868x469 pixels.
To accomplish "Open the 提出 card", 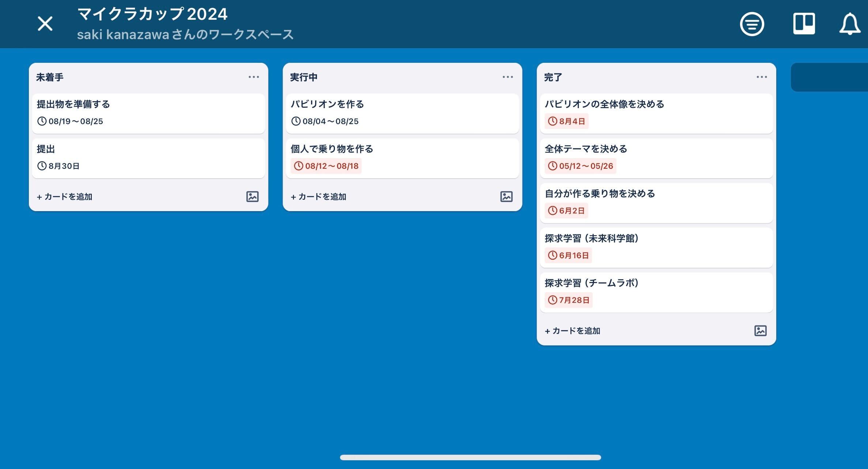I will coord(148,158).
